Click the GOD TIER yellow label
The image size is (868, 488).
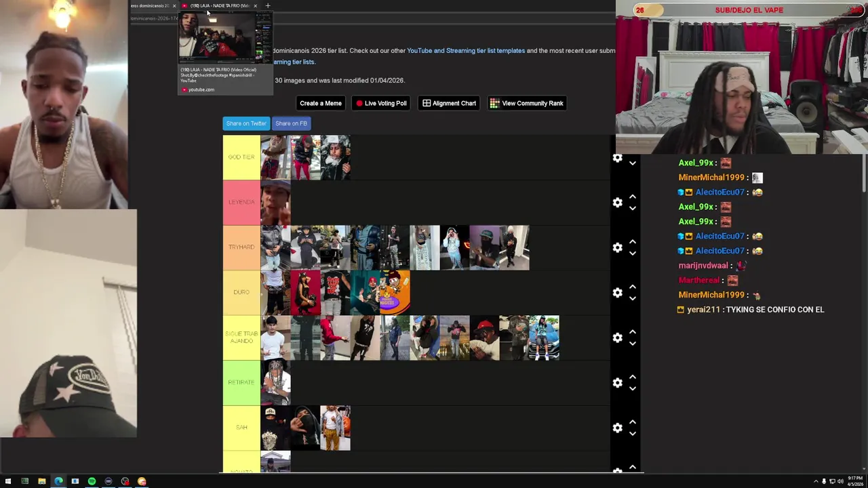point(241,157)
